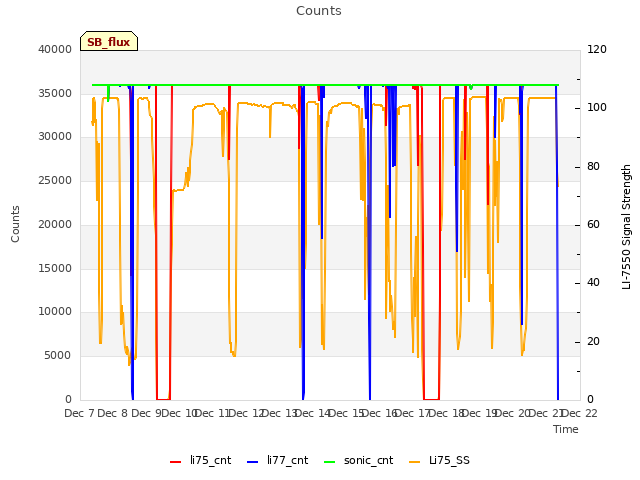Click the 'Dec 8' x-axis label
This screenshot has height=480, width=640.
pyautogui.click(x=113, y=413)
